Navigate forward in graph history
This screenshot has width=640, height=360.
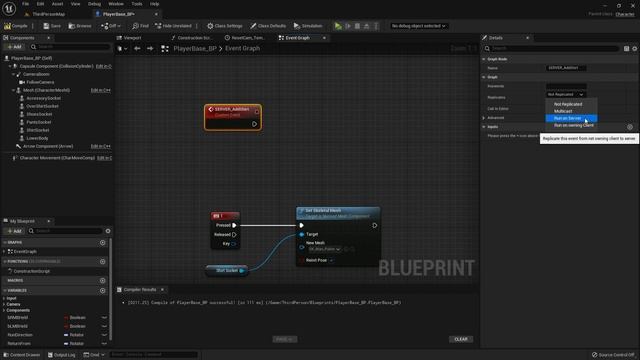pyautogui.click(x=150, y=49)
